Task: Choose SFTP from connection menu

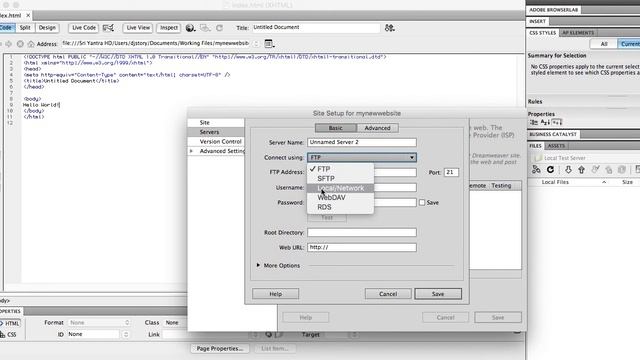Action: tap(340, 178)
